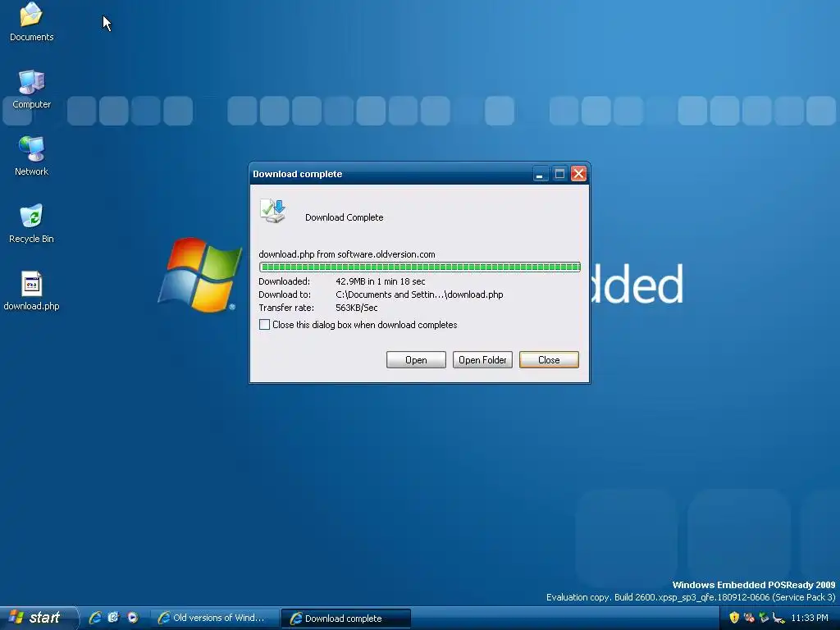Click download.php from software.oldversion.com text

tap(347, 254)
